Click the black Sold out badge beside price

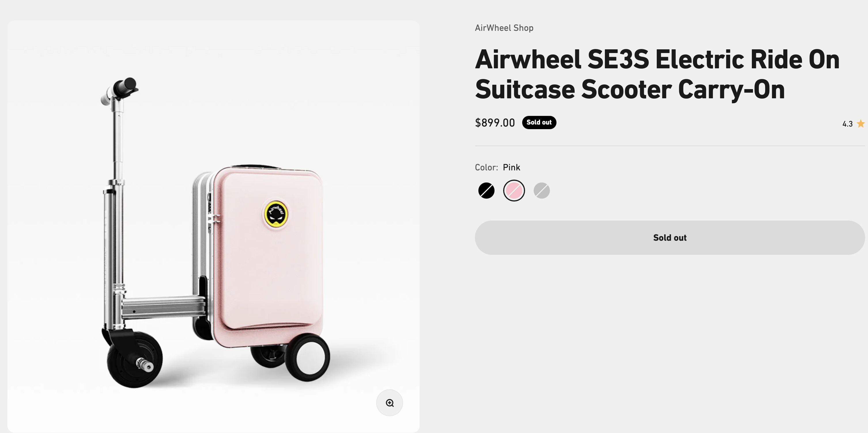(539, 122)
